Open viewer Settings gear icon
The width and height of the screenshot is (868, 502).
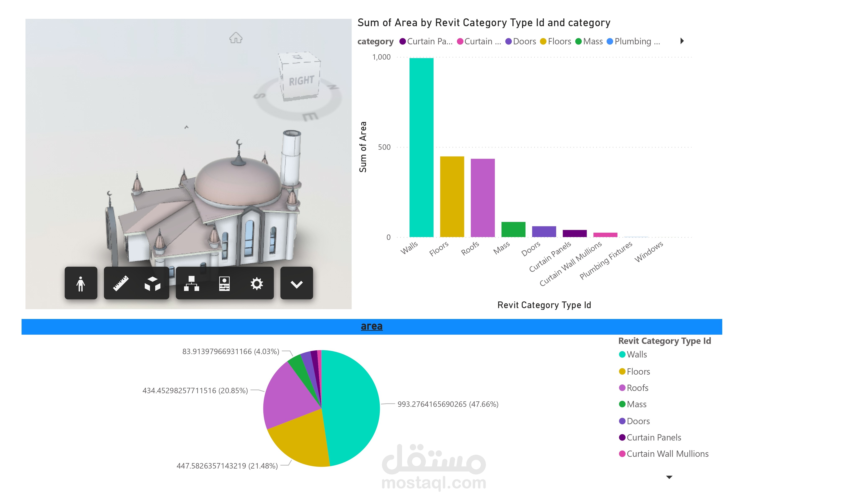coord(257,284)
